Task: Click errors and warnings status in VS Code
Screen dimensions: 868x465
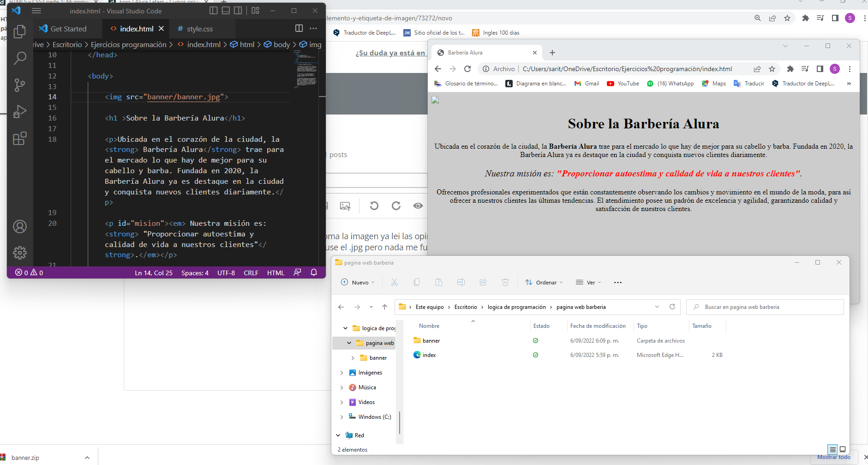Action: (29, 273)
